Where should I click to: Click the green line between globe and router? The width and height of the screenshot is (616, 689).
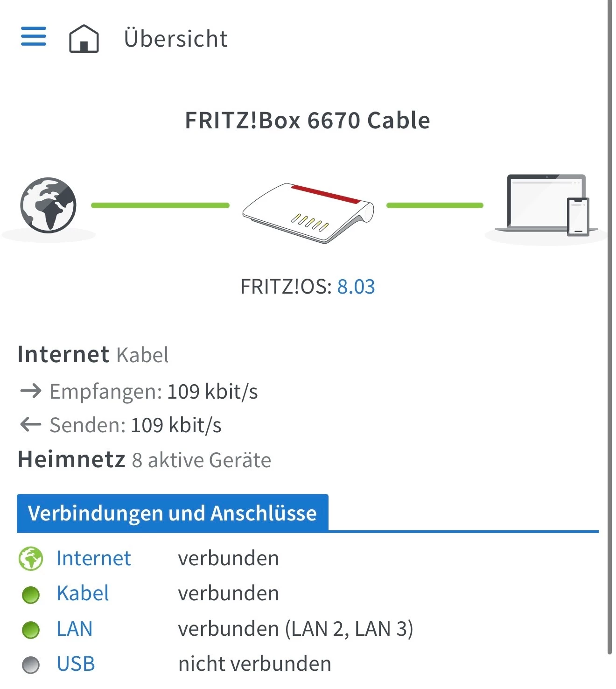(x=160, y=205)
